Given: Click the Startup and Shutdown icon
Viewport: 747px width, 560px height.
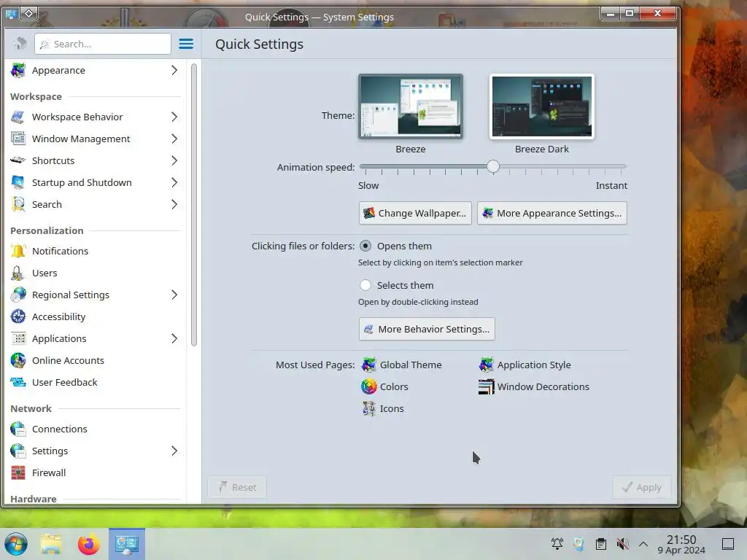Looking at the screenshot, I should coord(18,182).
